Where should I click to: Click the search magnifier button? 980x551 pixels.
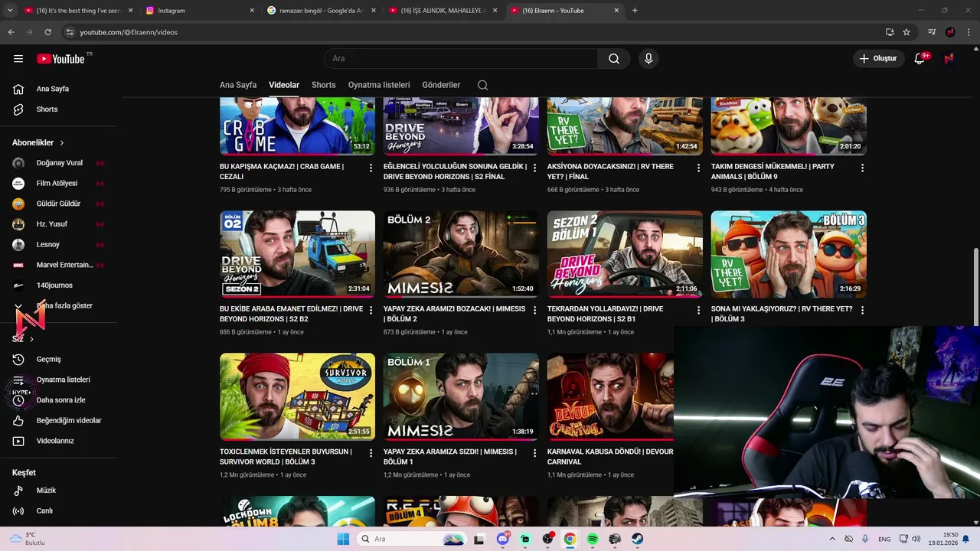(614, 58)
